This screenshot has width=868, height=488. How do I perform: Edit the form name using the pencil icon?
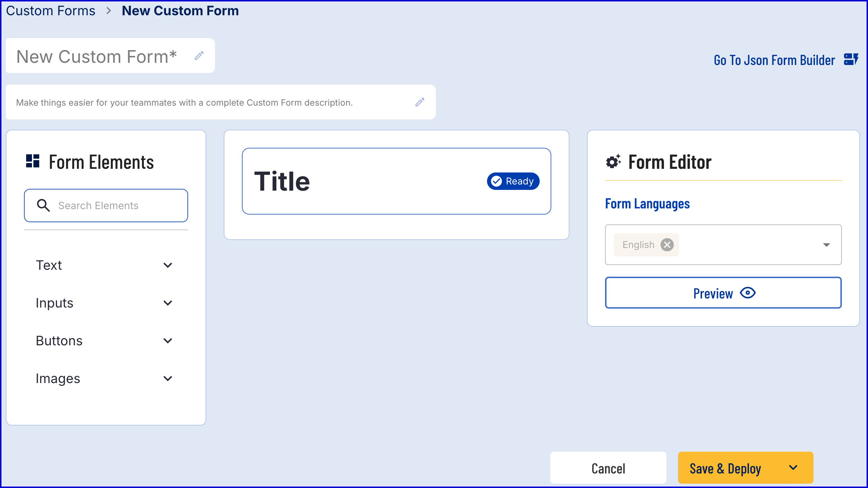199,56
